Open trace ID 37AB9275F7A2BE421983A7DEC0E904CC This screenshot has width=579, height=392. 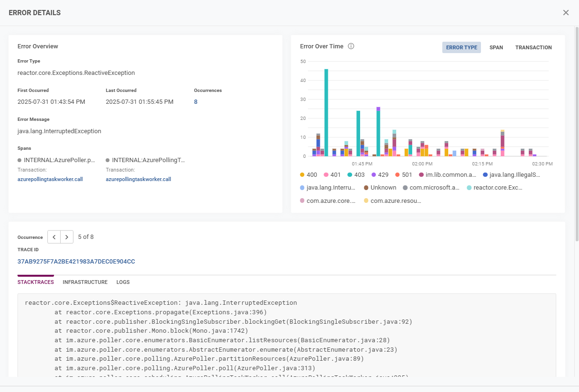(x=76, y=262)
